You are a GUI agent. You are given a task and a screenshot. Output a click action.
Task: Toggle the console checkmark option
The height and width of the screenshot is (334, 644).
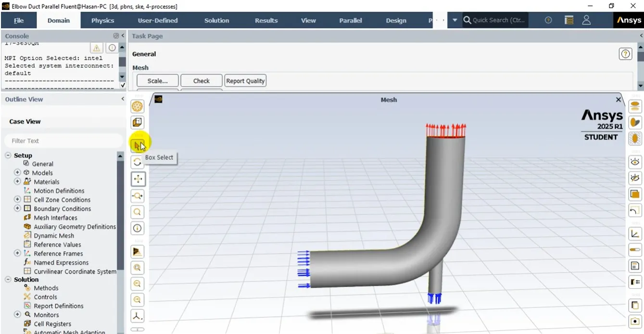122,85
